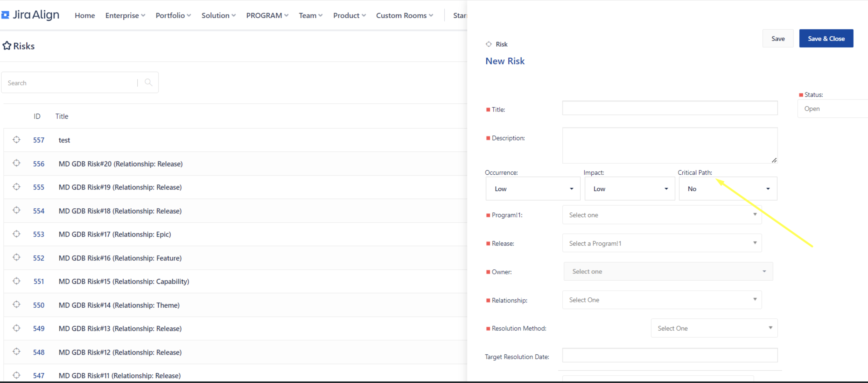Click the search magnifier icon
The image size is (868, 383).
tap(148, 82)
